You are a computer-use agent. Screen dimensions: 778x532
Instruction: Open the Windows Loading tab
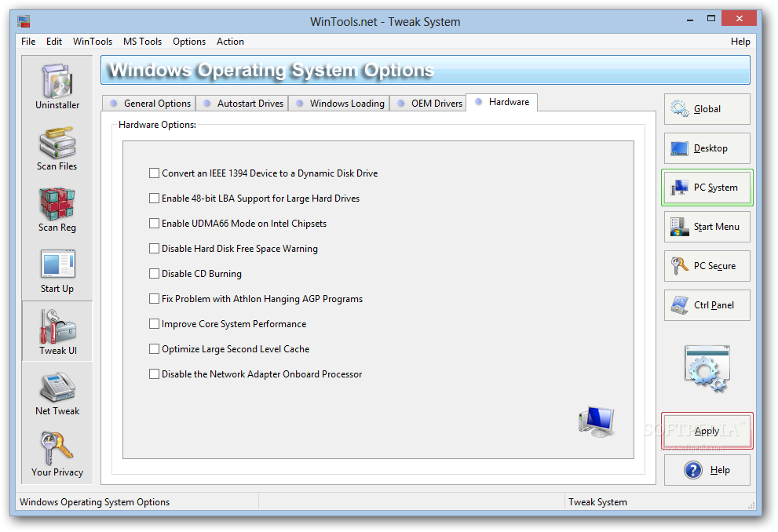[x=339, y=103]
